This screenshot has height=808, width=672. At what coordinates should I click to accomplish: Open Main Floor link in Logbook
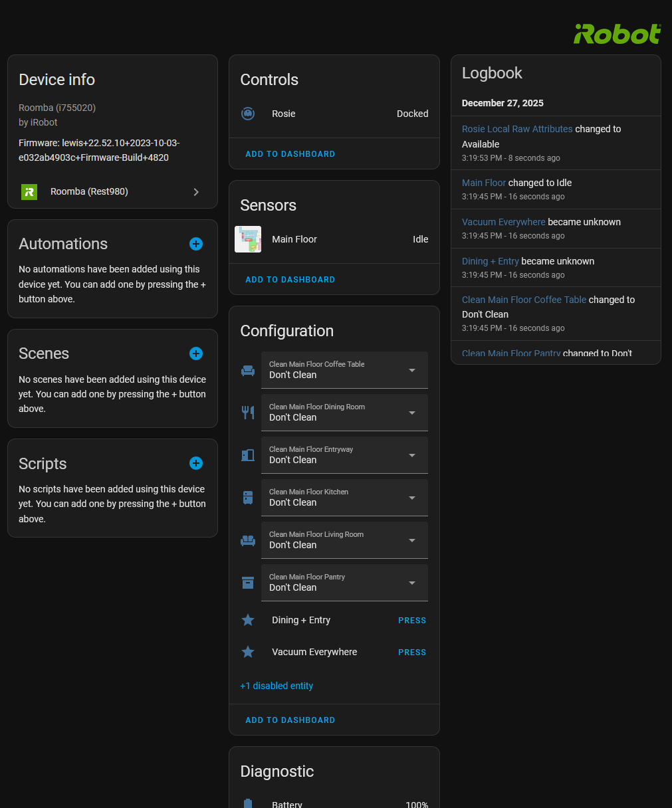pos(484,183)
